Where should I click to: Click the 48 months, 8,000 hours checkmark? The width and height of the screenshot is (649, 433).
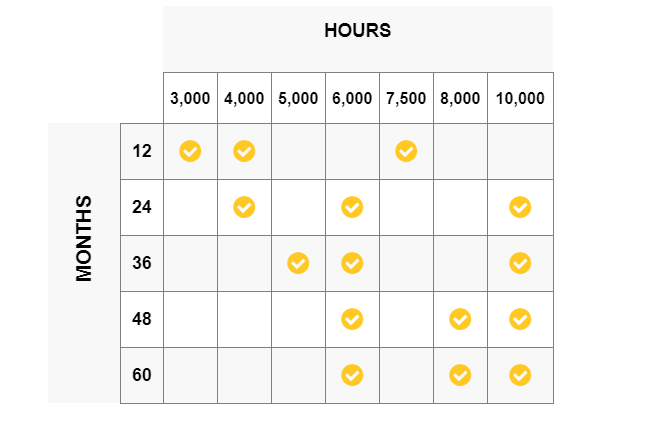tap(460, 319)
